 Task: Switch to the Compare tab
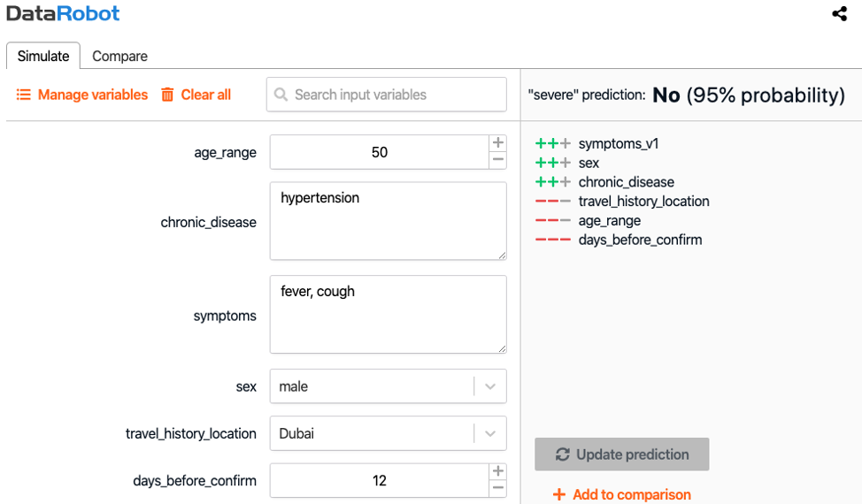coord(119,56)
